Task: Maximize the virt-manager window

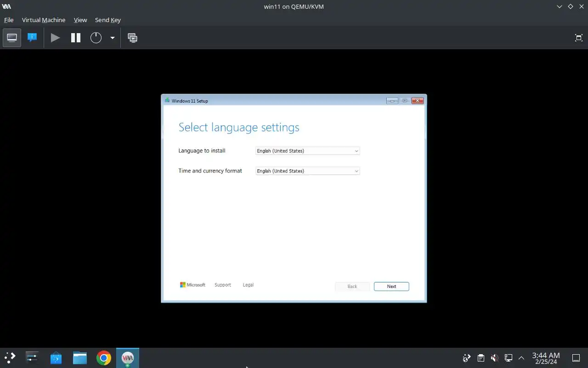Action: [570, 6]
